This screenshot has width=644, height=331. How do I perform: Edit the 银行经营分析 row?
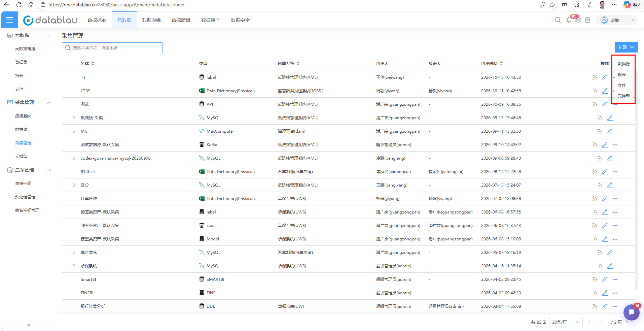tap(605, 306)
